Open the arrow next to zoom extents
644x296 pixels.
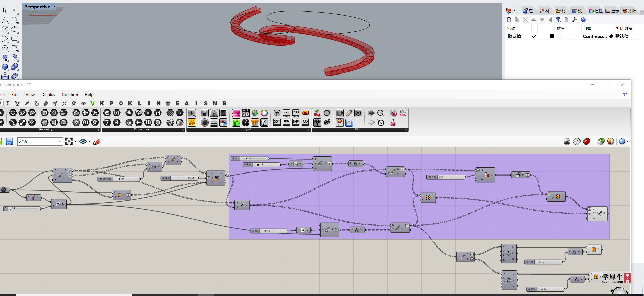[76, 141]
